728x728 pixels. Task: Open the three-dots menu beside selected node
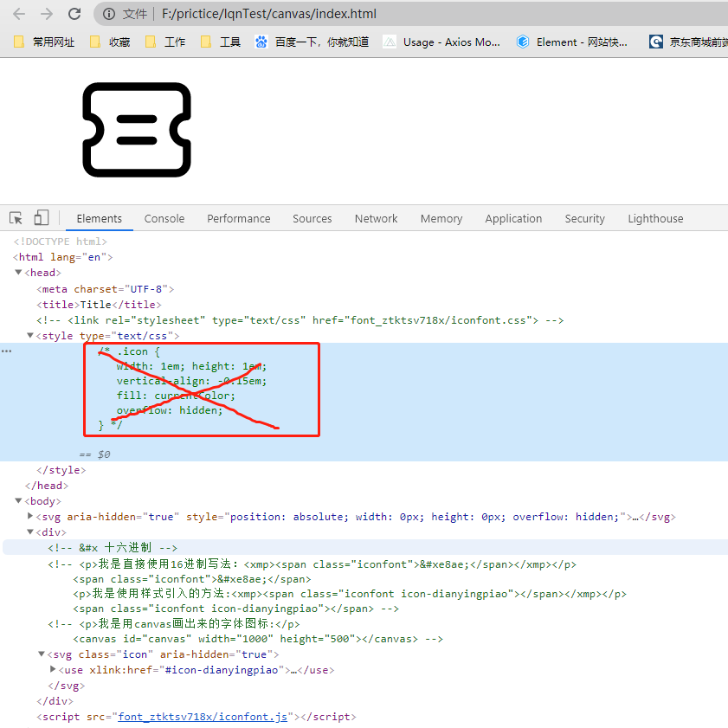tap(7, 351)
